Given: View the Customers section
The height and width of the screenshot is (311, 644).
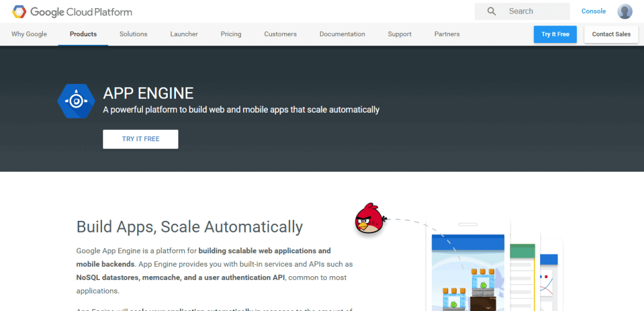Looking at the screenshot, I should 280,34.
